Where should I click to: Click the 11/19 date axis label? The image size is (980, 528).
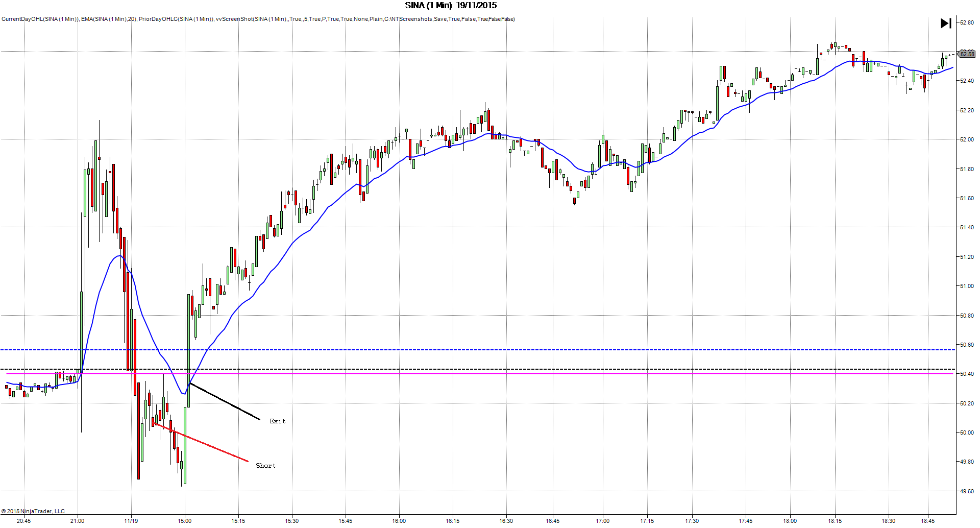[x=131, y=521]
